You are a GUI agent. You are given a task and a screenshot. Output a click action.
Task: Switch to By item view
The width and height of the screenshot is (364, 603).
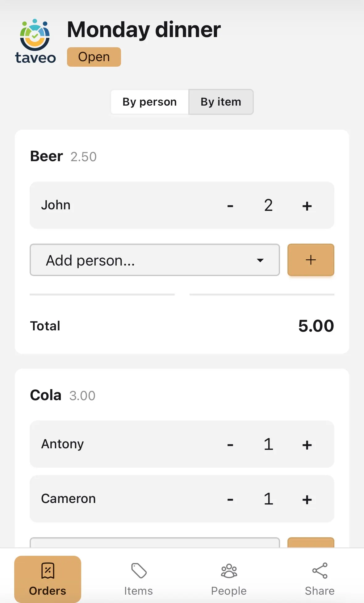(221, 102)
